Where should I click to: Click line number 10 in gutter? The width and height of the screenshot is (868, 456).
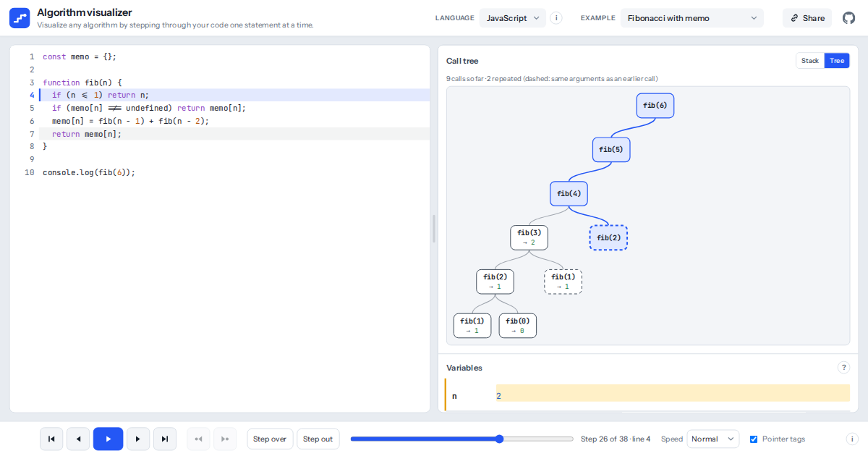click(30, 172)
